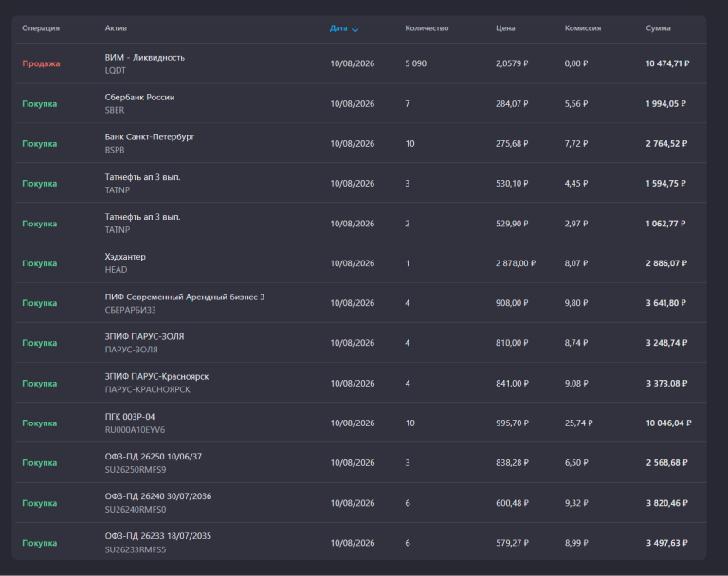Screen dimensions: 728x576
Task: Click the sum 2 764,52 ₽
Action: [666, 144]
